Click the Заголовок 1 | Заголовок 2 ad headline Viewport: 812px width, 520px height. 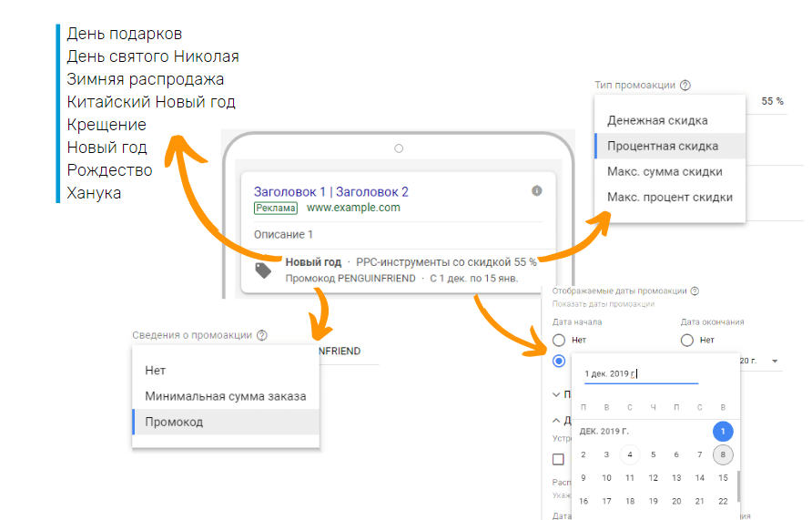click(330, 191)
